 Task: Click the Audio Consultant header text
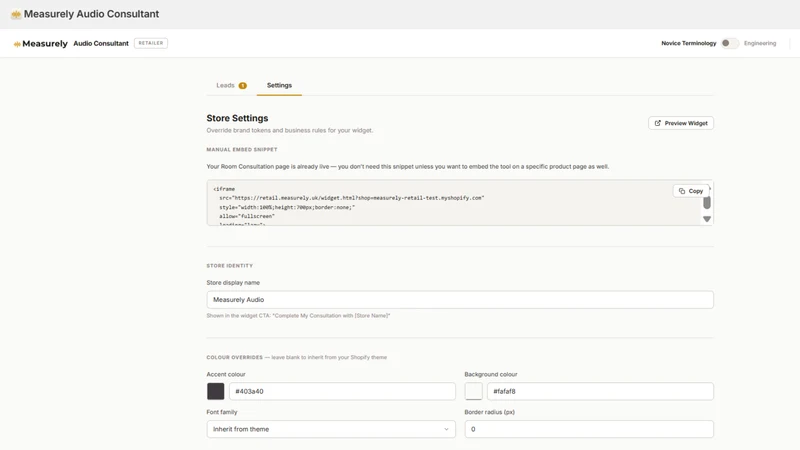pyautogui.click(x=101, y=43)
